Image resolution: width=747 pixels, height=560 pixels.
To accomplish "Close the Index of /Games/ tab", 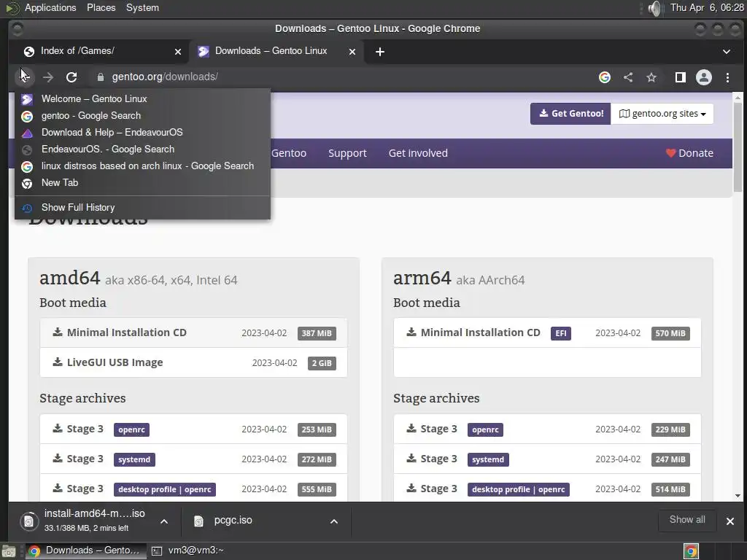I will (x=178, y=52).
